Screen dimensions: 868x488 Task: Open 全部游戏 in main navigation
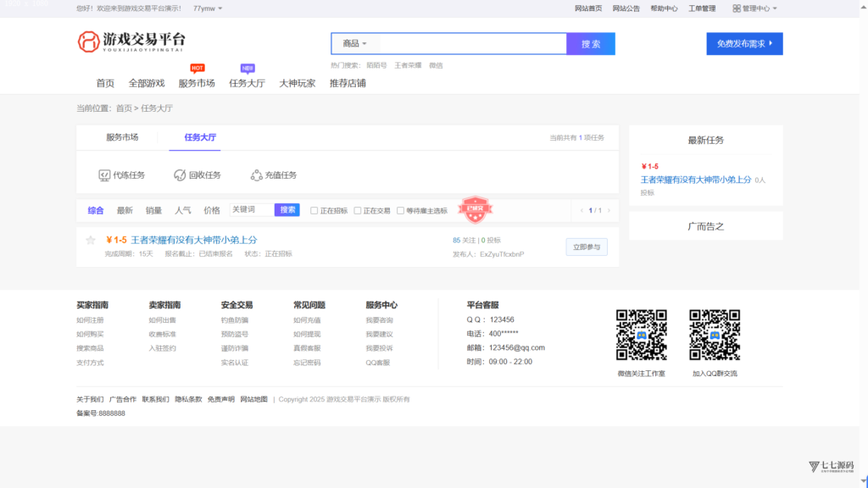(x=147, y=83)
